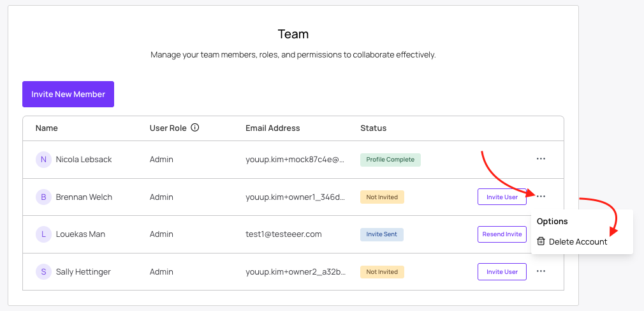Screen dimensions: 644x311
Task: Click the Status column header
Action: [374, 128]
